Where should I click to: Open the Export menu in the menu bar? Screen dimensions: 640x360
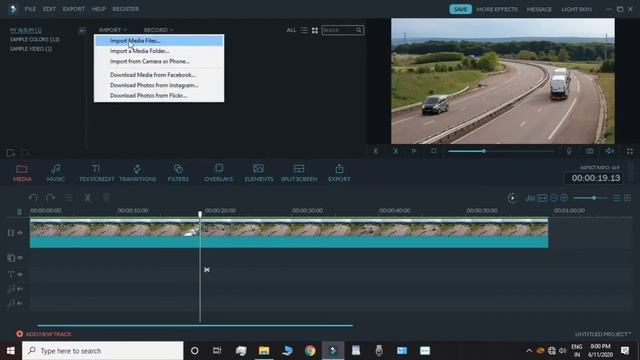74,9
